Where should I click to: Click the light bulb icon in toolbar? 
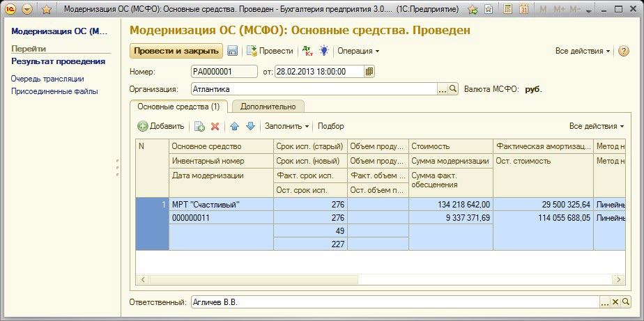point(324,51)
